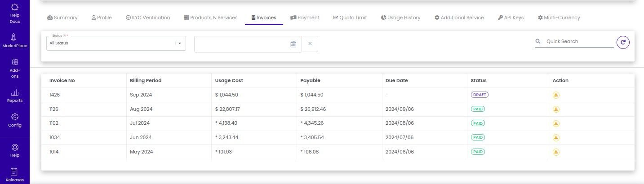Click the refresh button near Quick Search
Viewport: 644px width, 184px height.
[x=623, y=42]
